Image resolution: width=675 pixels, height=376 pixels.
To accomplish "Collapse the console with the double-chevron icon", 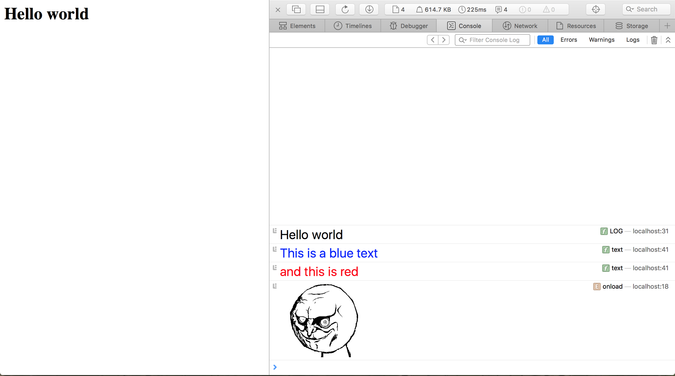I will pos(668,40).
